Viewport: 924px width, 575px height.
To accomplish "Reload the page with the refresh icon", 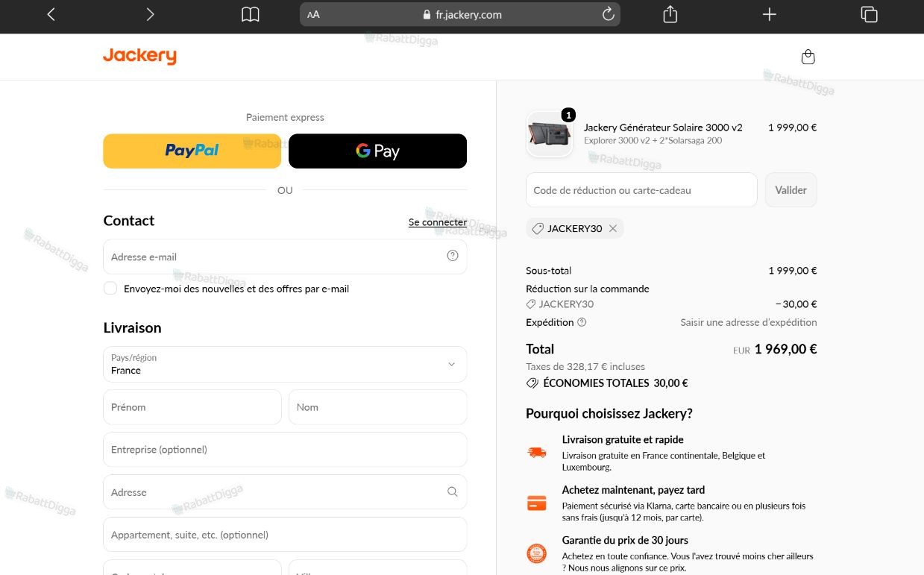I will coord(608,14).
